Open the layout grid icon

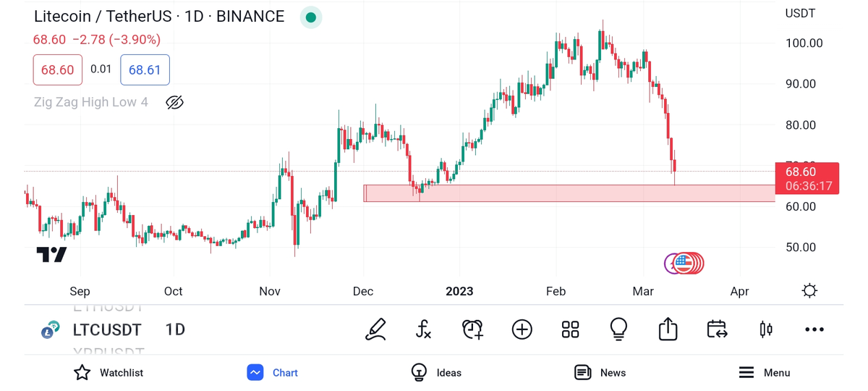(x=570, y=329)
